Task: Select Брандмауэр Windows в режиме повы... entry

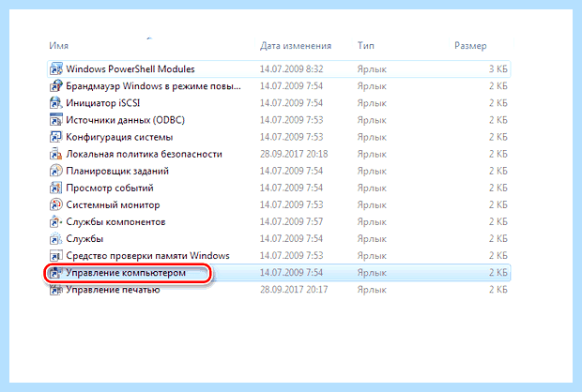Action: pyautogui.click(x=153, y=86)
